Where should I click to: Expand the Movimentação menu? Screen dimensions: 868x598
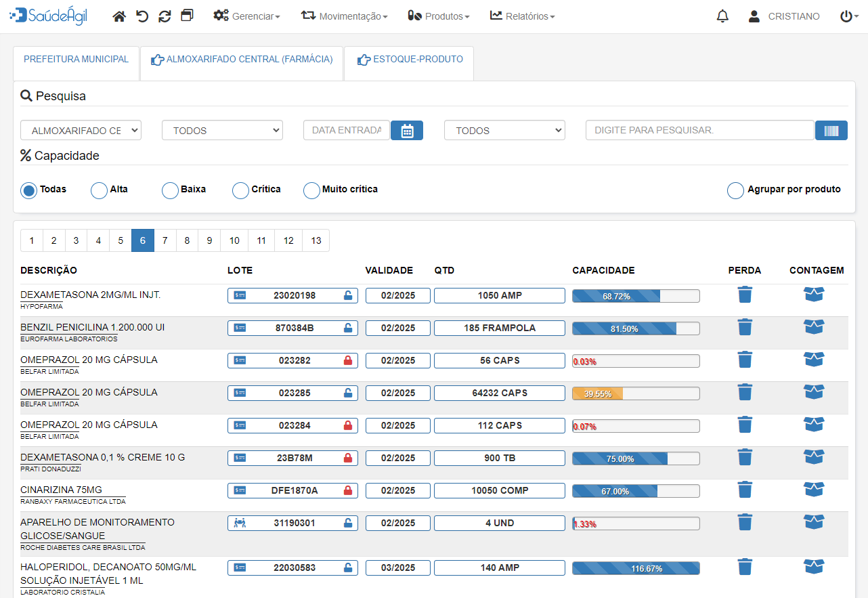(345, 16)
